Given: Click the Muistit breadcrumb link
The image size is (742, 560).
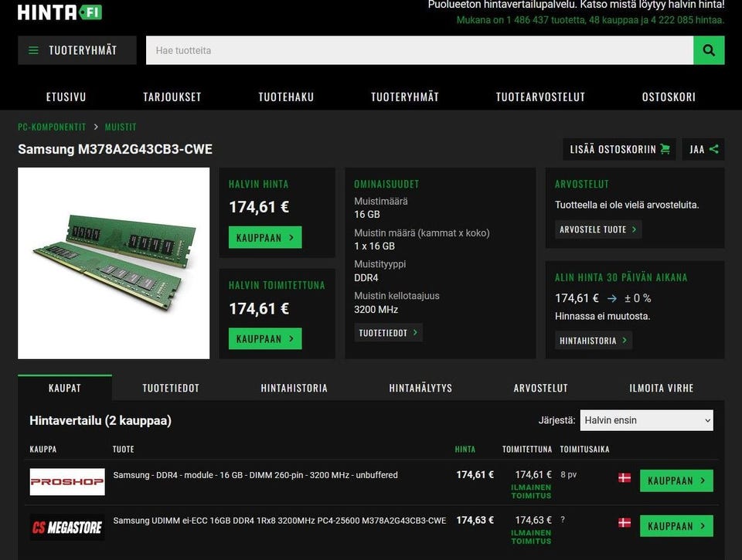Looking at the screenshot, I should (x=121, y=127).
